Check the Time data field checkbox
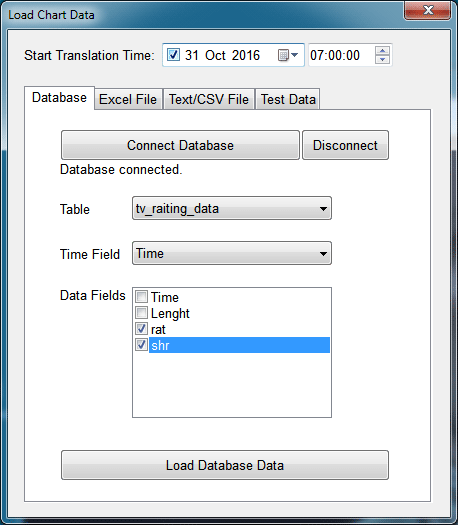This screenshot has height=525, width=458. [x=141, y=296]
